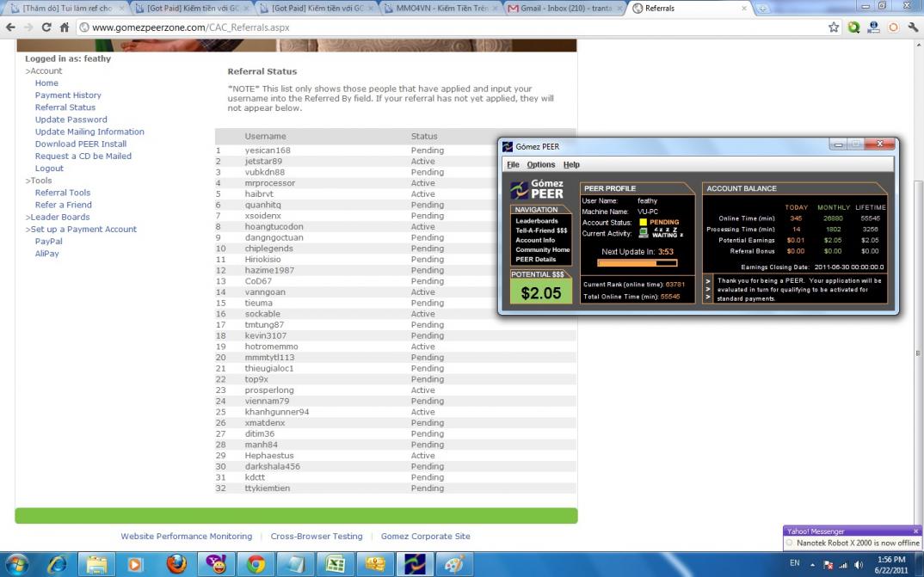The width and height of the screenshot is (924, 577).
Task: Click the green extension icon beside star
Action: [853, 27]
